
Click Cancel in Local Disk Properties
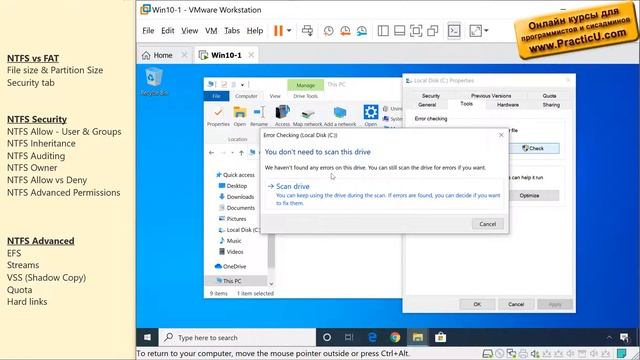(x=516, y=304)
